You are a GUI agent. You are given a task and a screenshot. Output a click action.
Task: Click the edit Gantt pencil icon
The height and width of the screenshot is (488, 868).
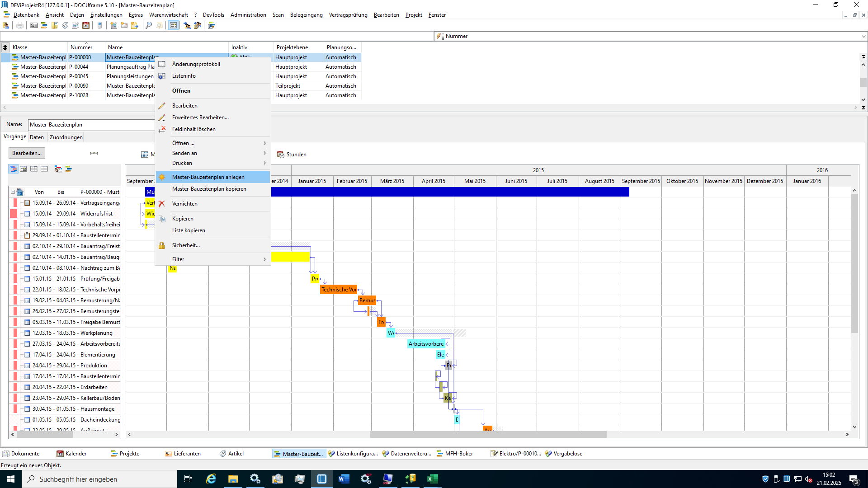click(x=58, y=169)
